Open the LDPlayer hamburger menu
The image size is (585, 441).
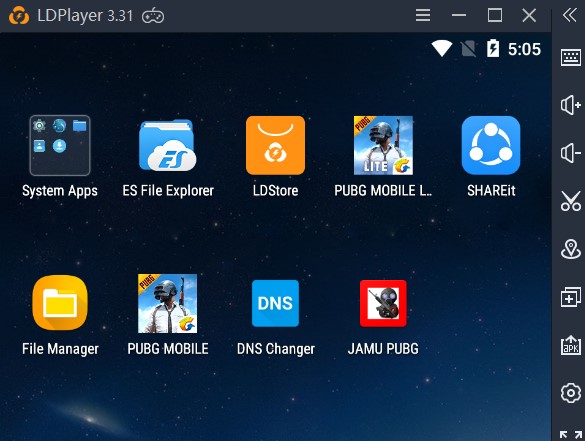click(423, 15)
